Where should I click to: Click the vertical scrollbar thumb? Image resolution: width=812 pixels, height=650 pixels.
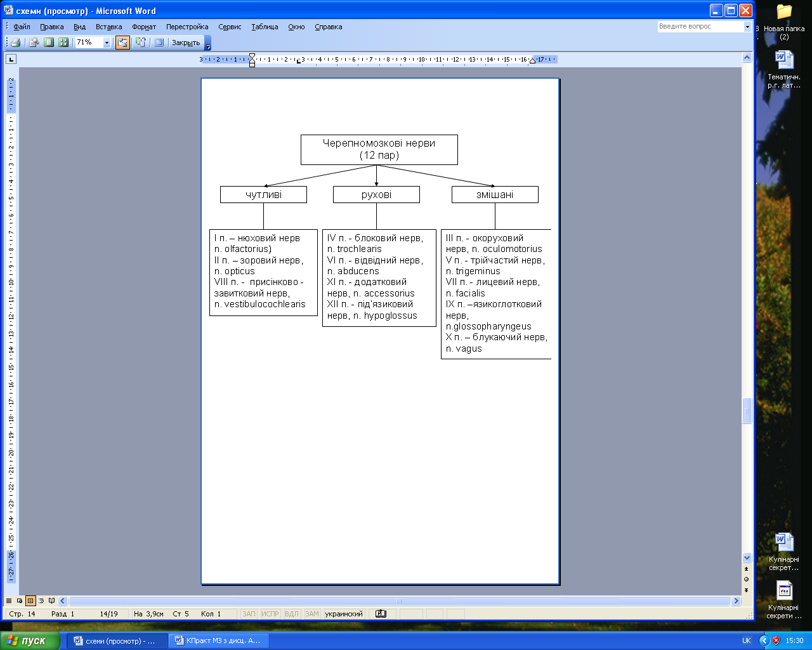747,411
